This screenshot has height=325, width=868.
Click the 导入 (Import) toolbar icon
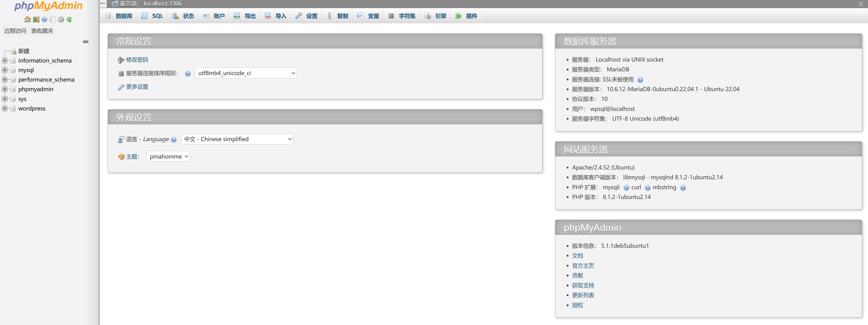pyautogui.click(x=268, y=16)
